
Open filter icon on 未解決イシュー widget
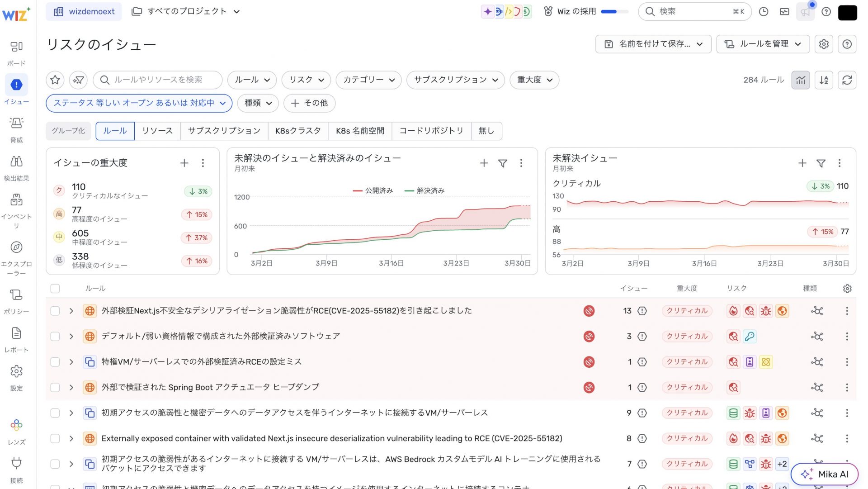click(821, 163)
